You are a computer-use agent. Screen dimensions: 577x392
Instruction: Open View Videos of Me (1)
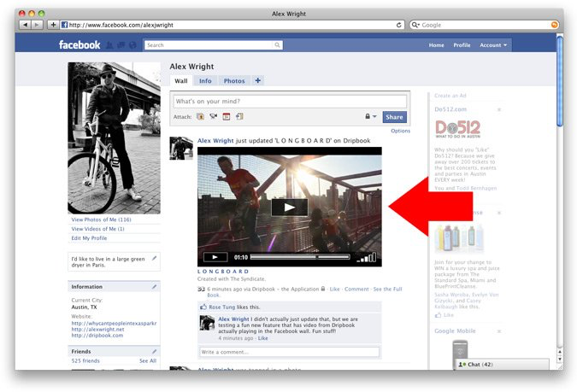pyautogui.click(x=98, y=229)
